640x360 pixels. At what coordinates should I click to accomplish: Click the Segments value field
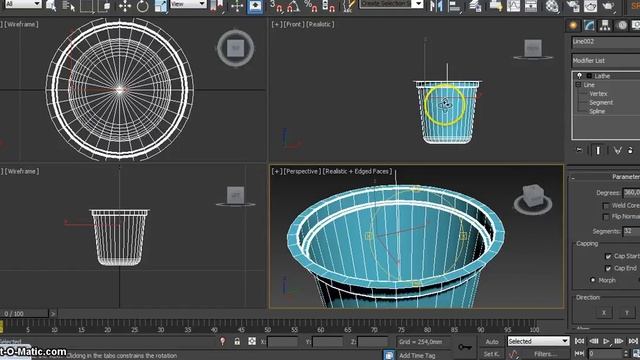point(631,231)
